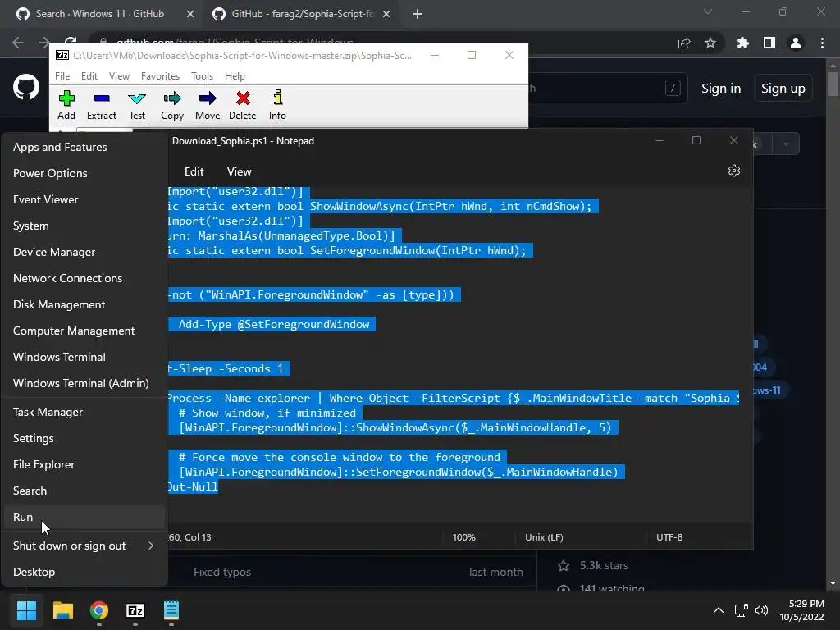Open Notepad settings gear icon
This screenshot has height=630, width=840.
click(734, 171)
